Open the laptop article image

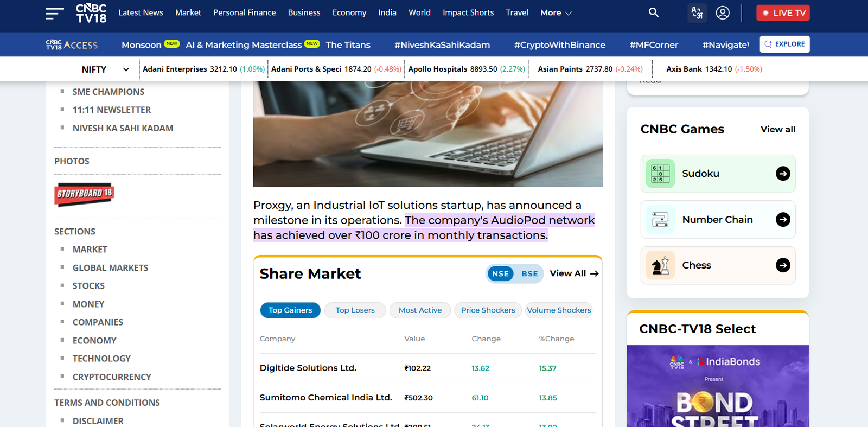(x=427, y=134)
